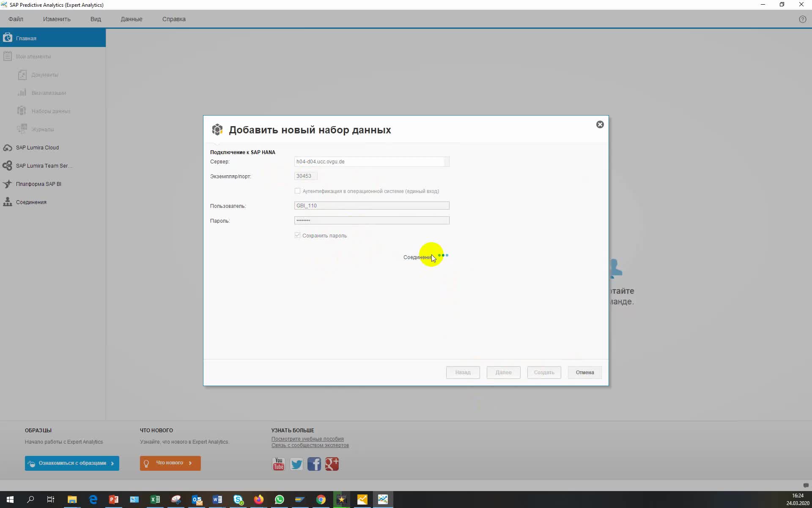This screenshot has height=508, width=812.
Task: Open File Explorer from the taskbar
Action: pos(72,500)
